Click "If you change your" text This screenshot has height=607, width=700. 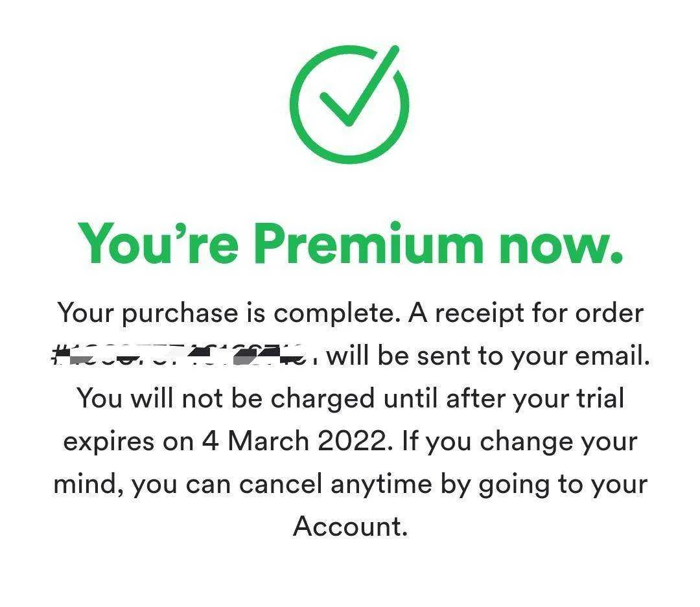point(520,441)
